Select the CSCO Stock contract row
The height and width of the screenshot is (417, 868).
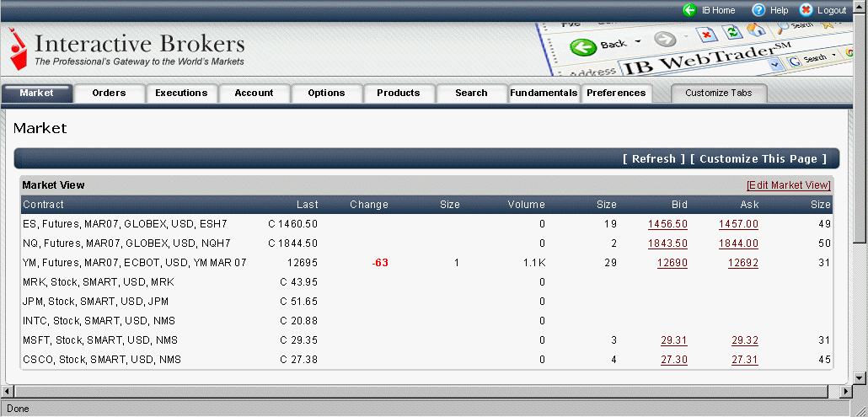coord(426,360)
